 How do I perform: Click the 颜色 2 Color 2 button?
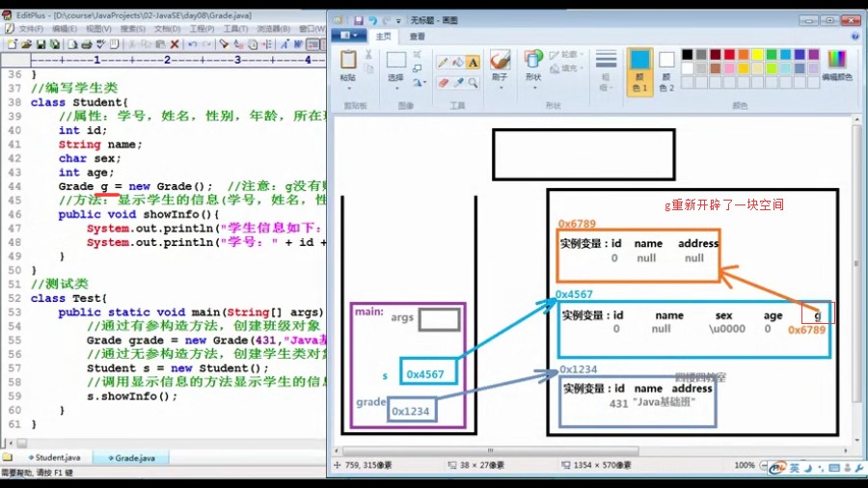[x=666, y=72]
